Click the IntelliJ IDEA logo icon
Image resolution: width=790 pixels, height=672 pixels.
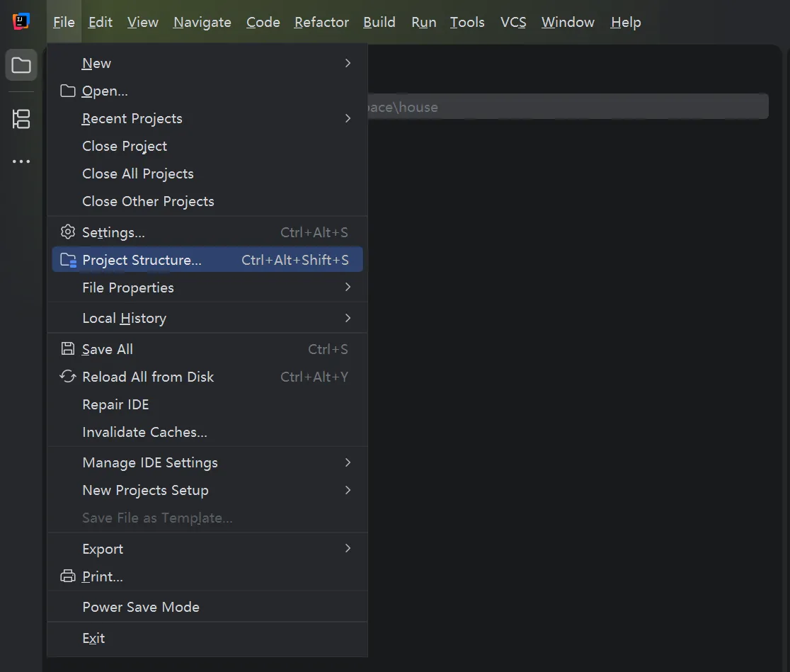coord(21,22)
